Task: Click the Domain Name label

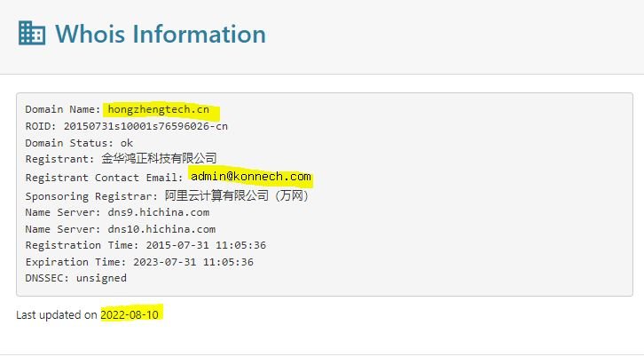Action: point(63,109)
